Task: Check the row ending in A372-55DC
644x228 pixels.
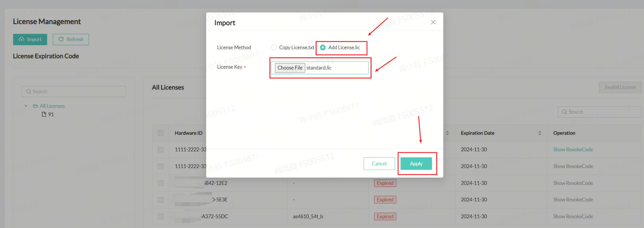Action: point(161,216)
